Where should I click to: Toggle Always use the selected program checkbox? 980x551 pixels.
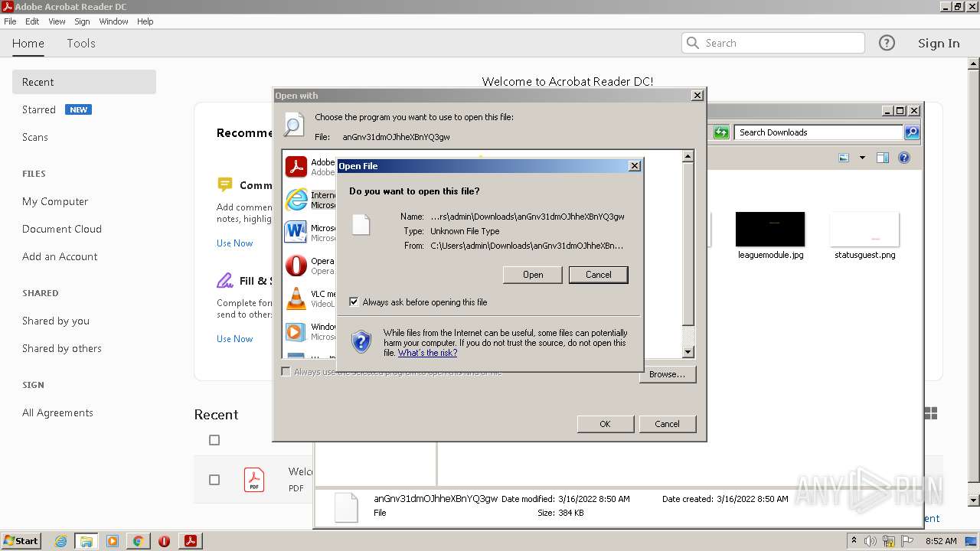(x=286, y=372)
